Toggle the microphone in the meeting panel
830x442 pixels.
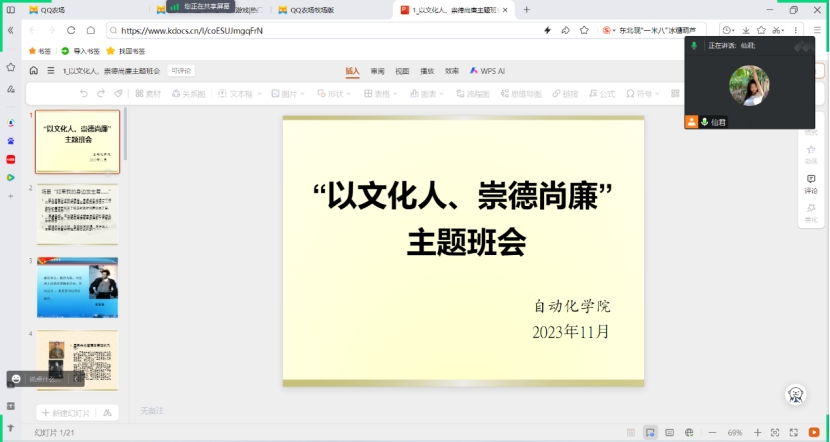(x=705, y=121)
